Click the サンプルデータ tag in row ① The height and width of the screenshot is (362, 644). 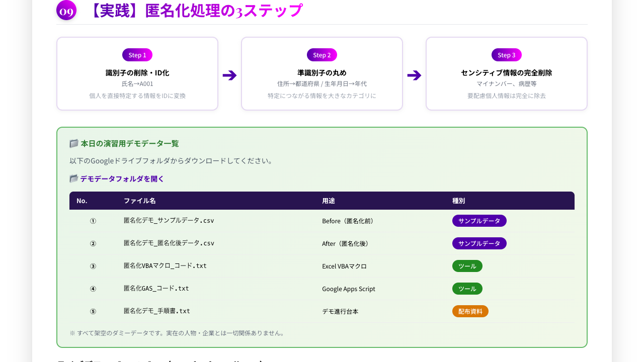click(479, 221)
